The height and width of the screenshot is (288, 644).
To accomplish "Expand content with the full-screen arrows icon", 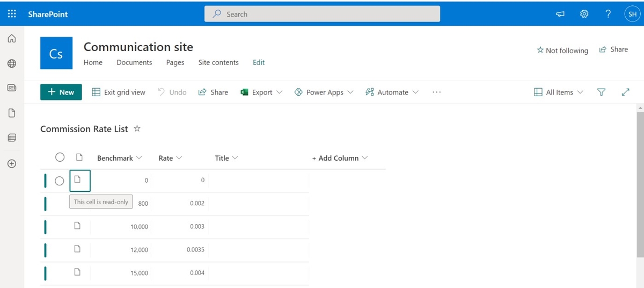I will pyautogui.click(x=625, y=92).
